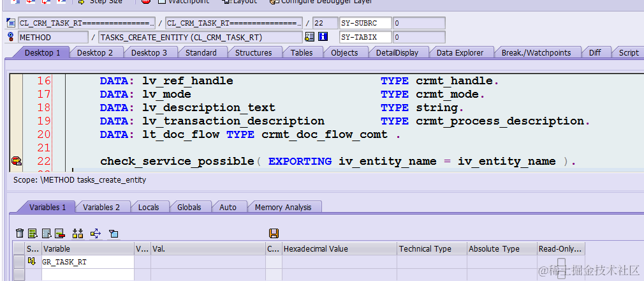The image size is (644, 281).
Task: Open the blue information icon
Action: [323, 37]
